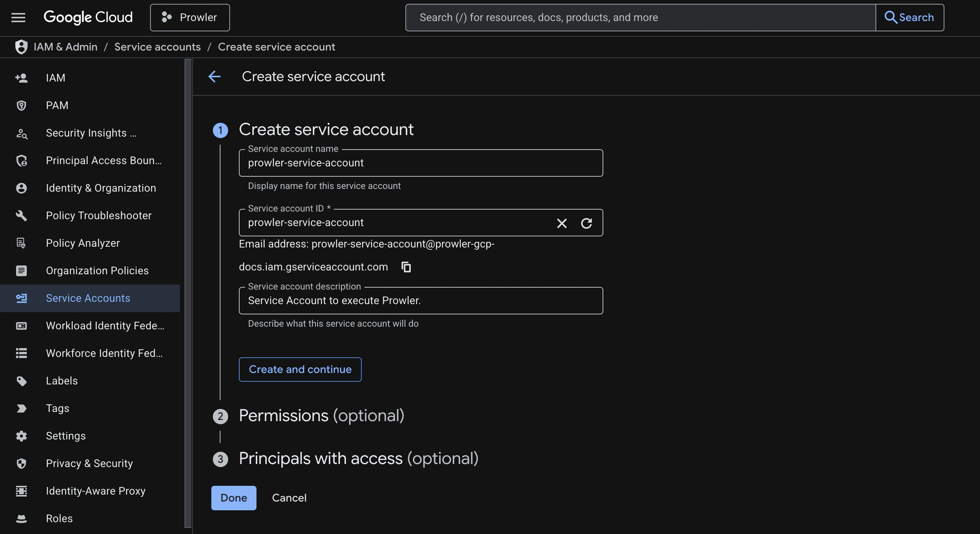The height and width of the screenshot is (534, 980).
Task: Click Create and continue
Action: tap(300, 369)
